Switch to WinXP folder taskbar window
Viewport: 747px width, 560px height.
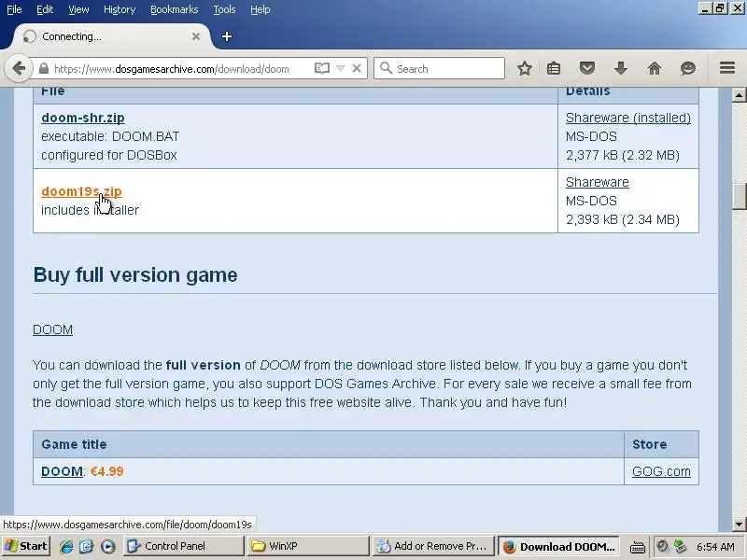tap(309, 546)
